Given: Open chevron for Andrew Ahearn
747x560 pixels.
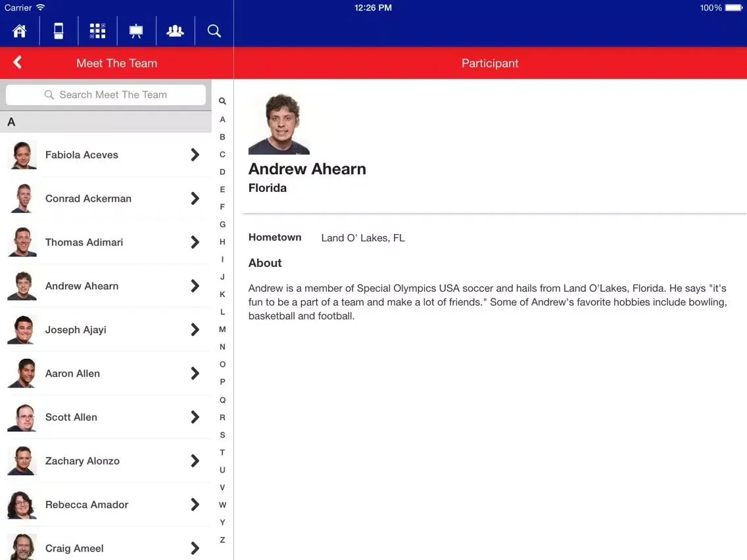Looking at the screenshot, I should 195,286.
